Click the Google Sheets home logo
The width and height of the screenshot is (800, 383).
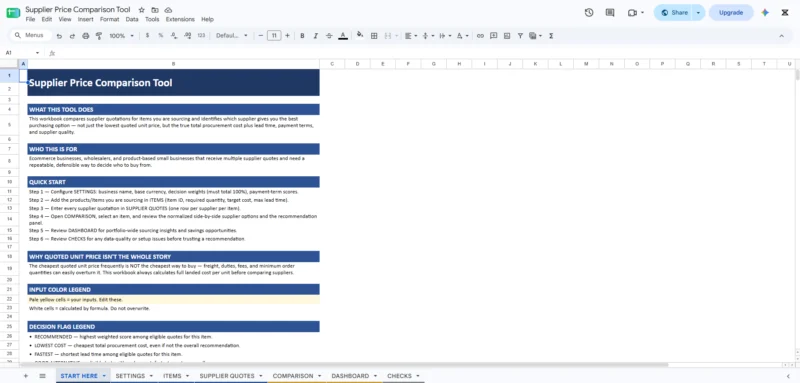pyautogui.click(x=13, y=13)
